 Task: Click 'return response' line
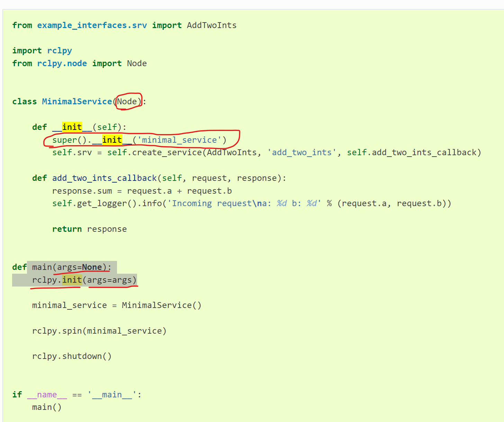(89, 229)
